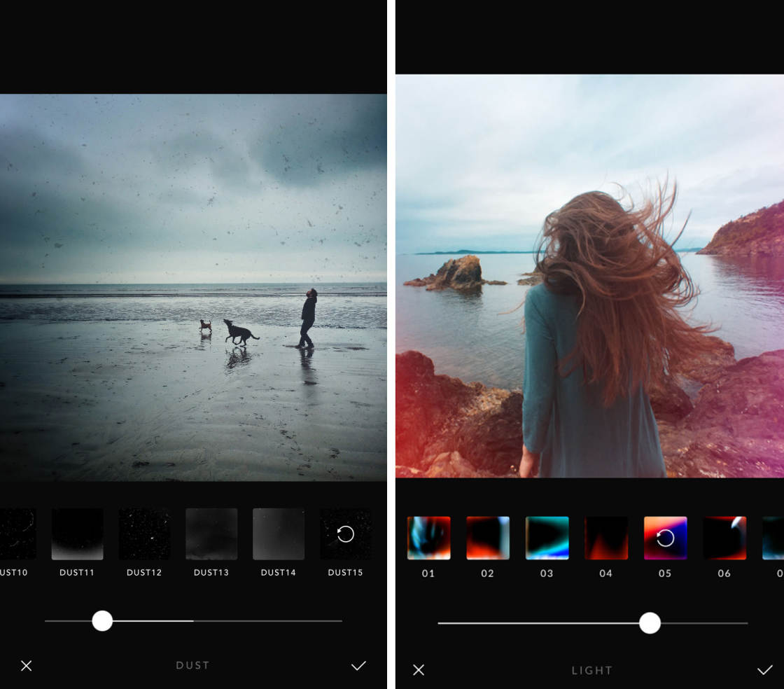784x689 pixels.
Task: Apply the Light effect with the checkmark
Action: tap(764, 669)
